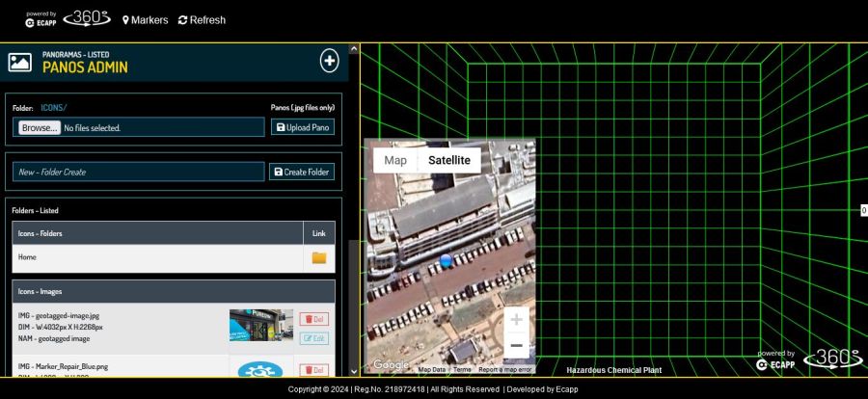Viewport: 868px width, 399px height.
Task: Select the Home folder row text
Action: click(x=27, y=256)
